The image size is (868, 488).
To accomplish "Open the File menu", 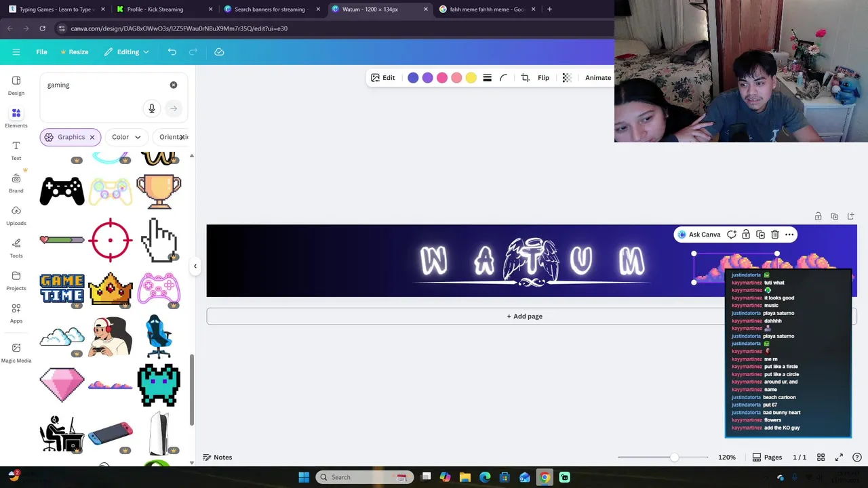I will 41,52.
